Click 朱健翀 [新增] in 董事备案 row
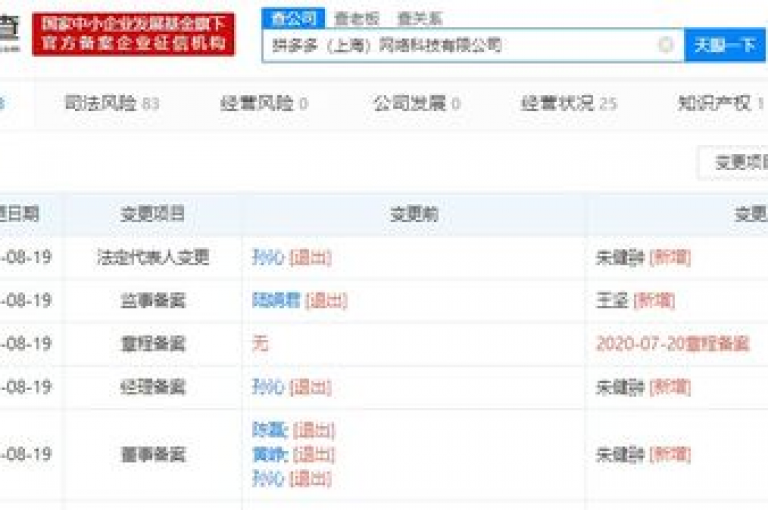This screenshot has width=768, height=510. pyautogui.click(x=643, y=455)
